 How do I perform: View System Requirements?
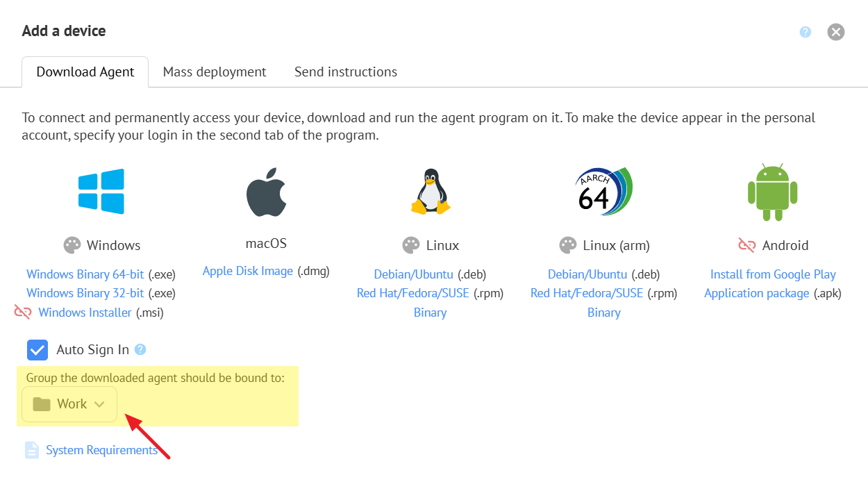pos(101,450)
